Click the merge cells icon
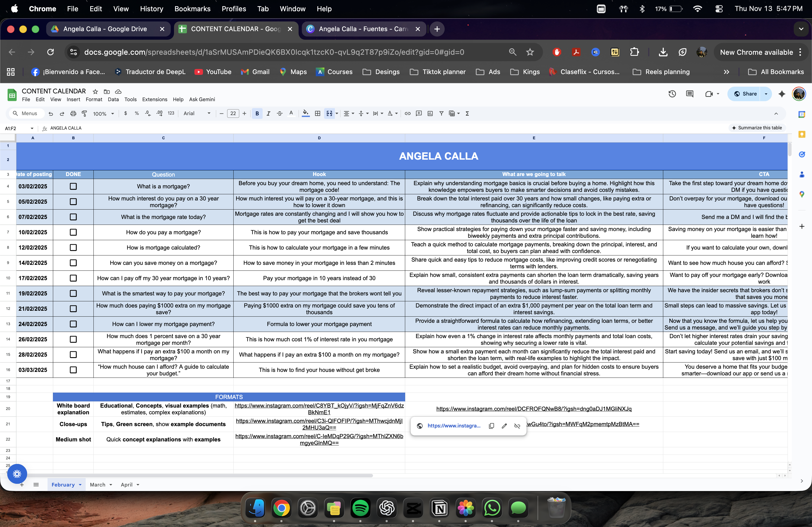 point(329,114)
